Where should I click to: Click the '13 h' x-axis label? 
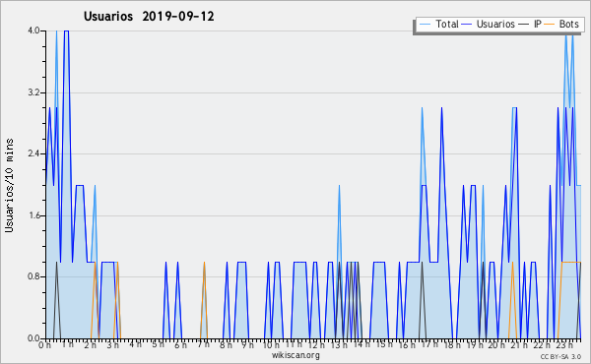[339, 345]
